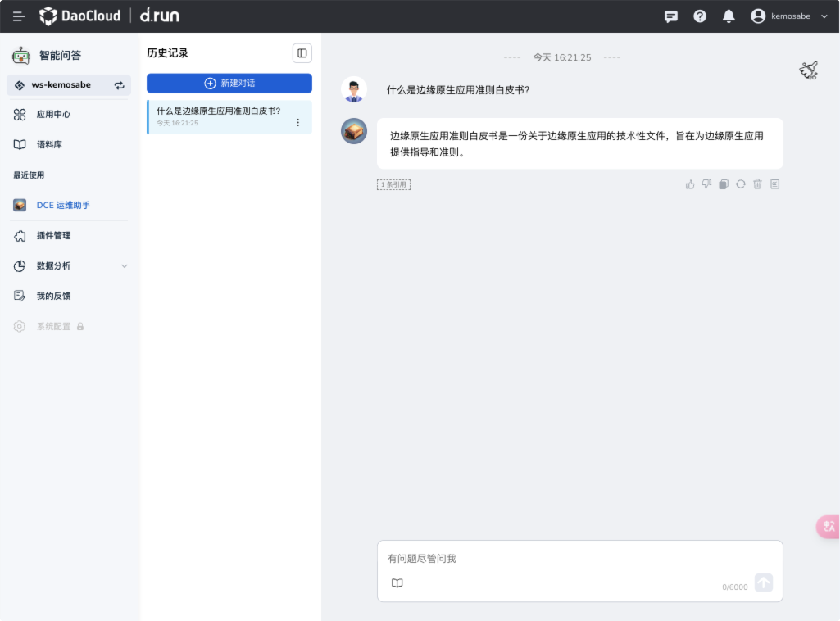The width and height of the screenshot is (840, 621).
Task: Open the notifications bell
Action: [x=729, y=16]
